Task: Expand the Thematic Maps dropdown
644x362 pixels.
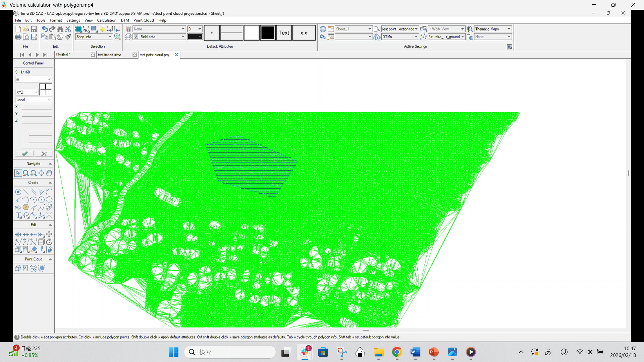Action: (x=509, y=29)
